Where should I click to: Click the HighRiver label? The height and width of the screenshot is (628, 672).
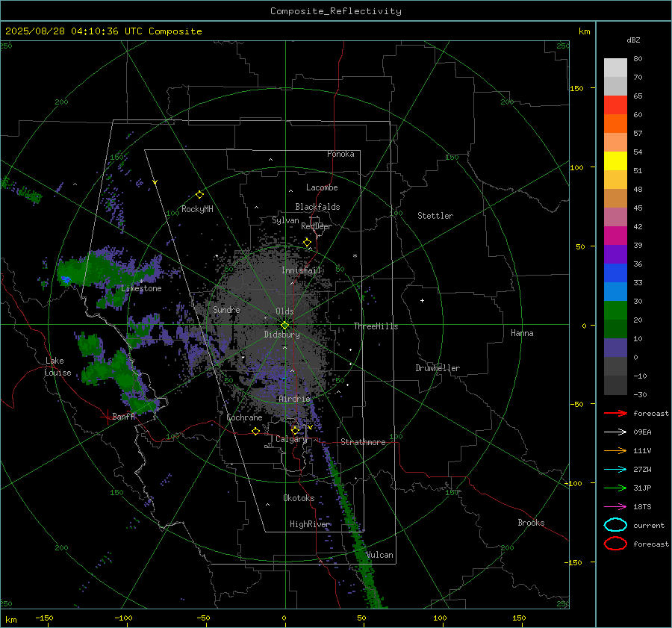[x=310, y=524]
